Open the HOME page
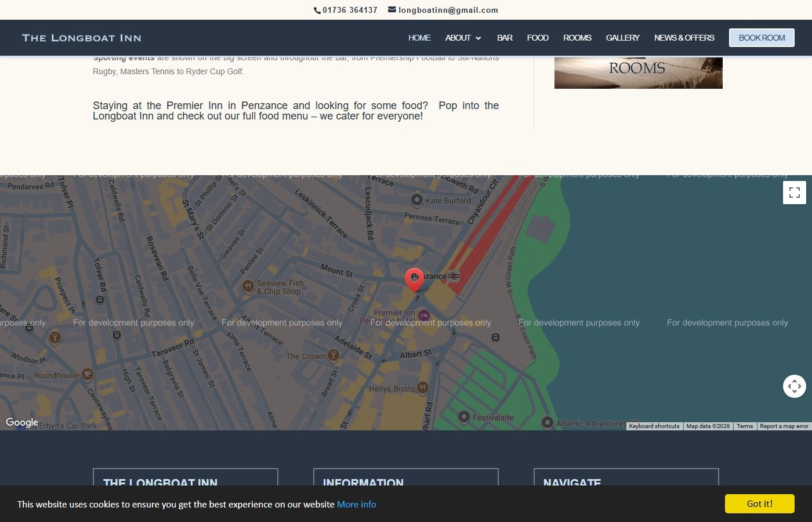Image resolution: width=812 pixels, height=522 pixels. point(419,38)
